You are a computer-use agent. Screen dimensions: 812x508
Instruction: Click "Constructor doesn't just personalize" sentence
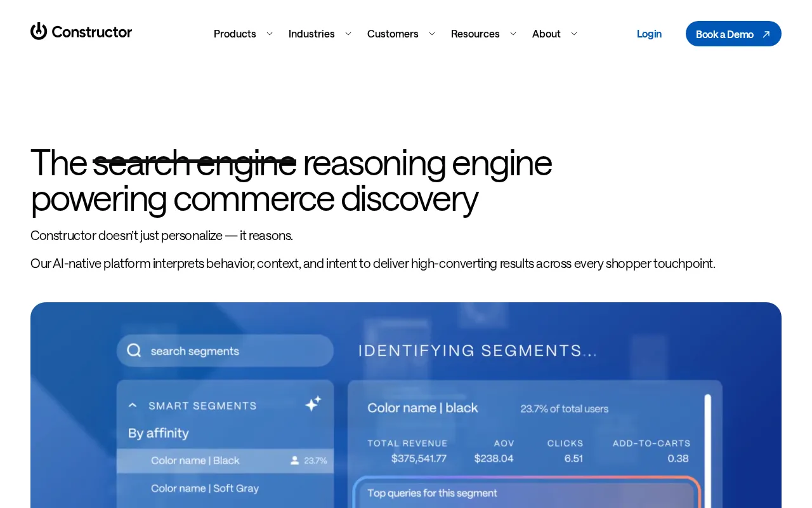coord(162,236)
